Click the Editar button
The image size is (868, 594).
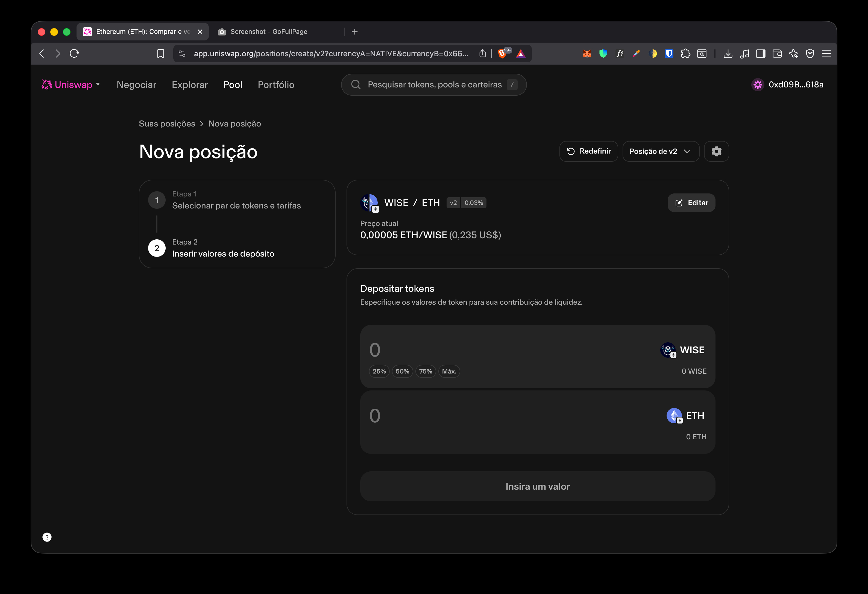coord(691,203)
